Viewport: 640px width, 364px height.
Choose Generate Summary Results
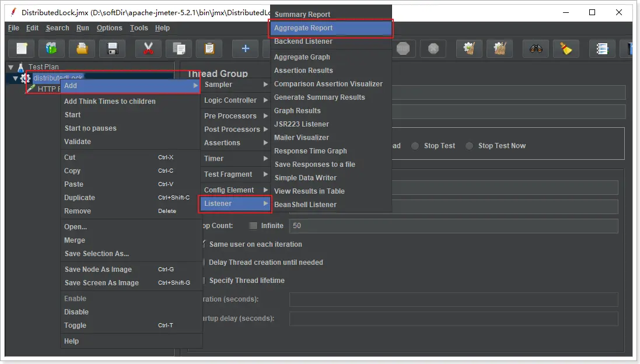click(x=331, y=97)
